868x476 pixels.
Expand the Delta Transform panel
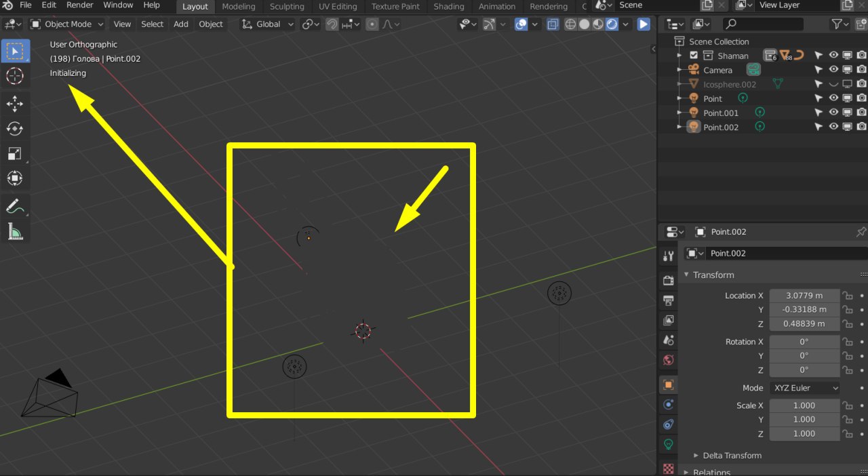click(x=728, y=456)
